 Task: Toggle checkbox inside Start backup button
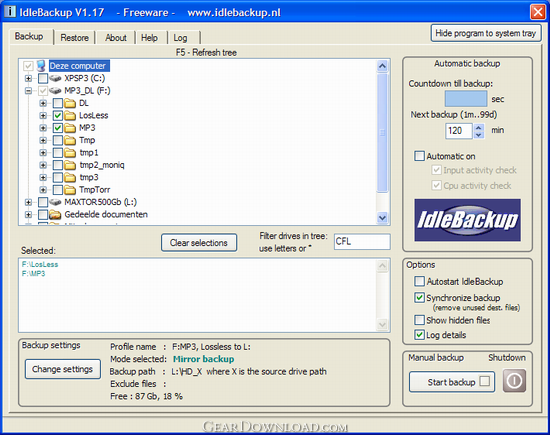(x=484, y=381)
